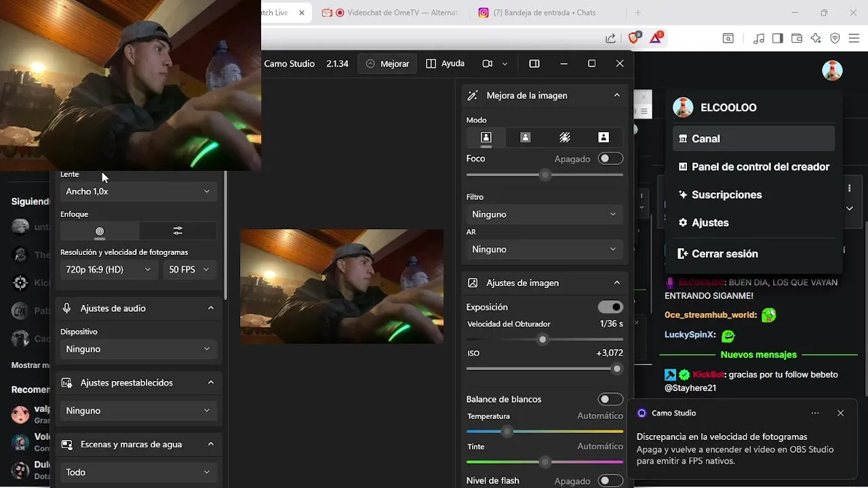Select the striped background-blur mode icon
Image resolution: width=868 pixels, height=488 pixels.
pos(564,138)
